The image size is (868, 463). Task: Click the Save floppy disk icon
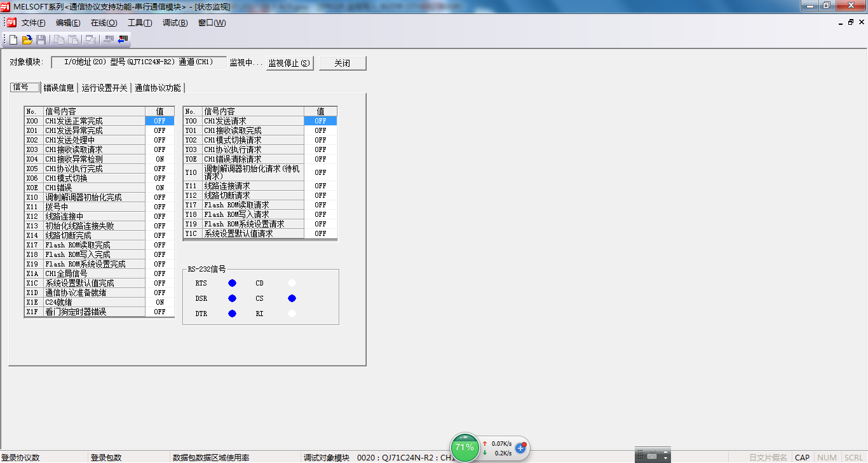(41, 39)
